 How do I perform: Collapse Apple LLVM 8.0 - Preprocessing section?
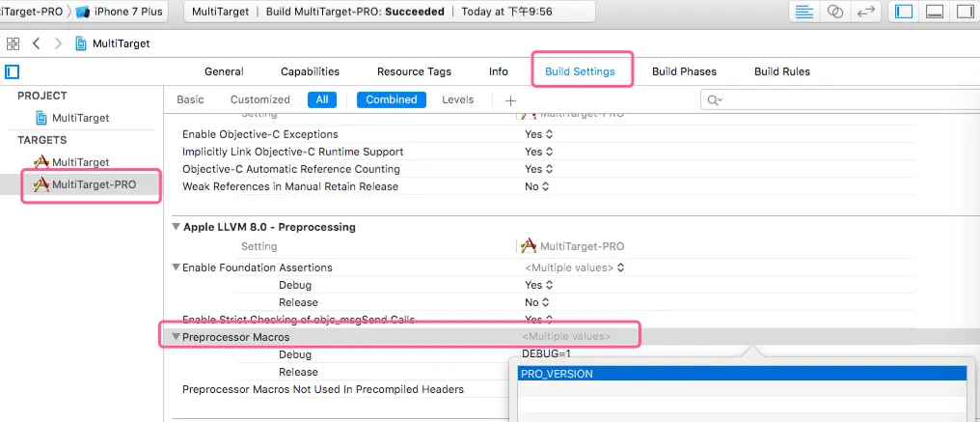pyautogui.click(x=177, y=227)
